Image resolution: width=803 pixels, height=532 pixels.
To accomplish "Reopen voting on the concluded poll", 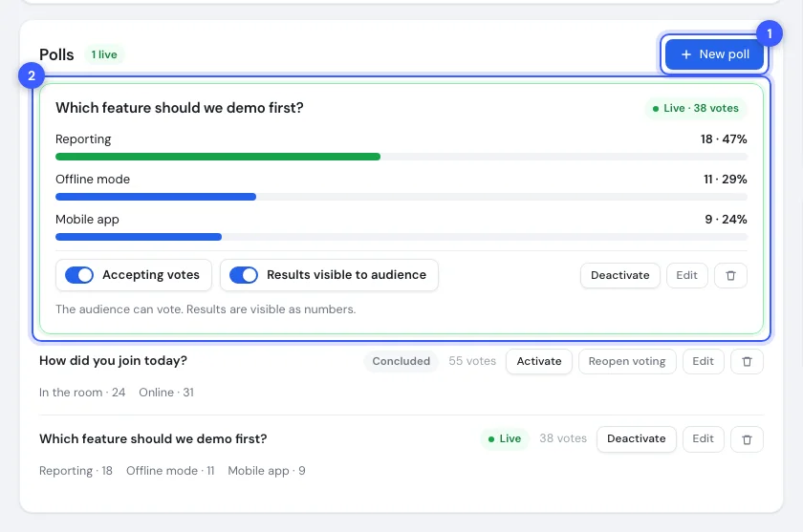I will click(627, 361).
